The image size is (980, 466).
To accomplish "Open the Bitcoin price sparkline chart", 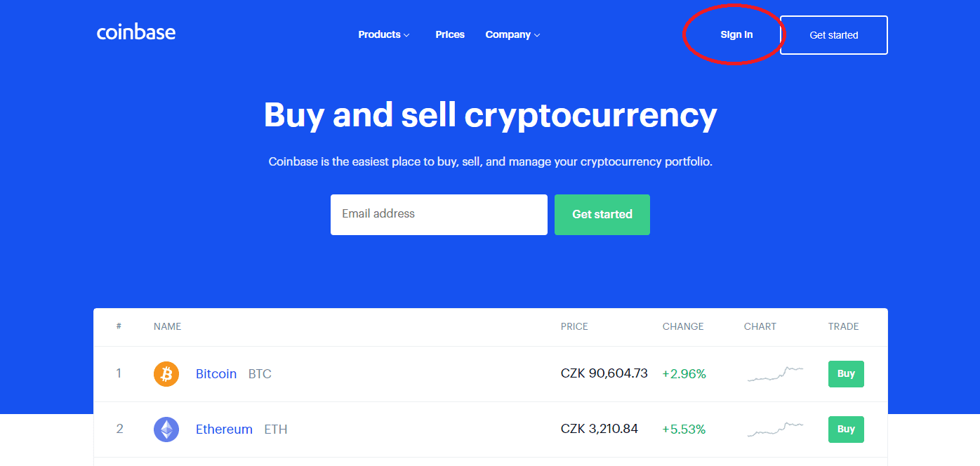I will [x=775, y=374].
